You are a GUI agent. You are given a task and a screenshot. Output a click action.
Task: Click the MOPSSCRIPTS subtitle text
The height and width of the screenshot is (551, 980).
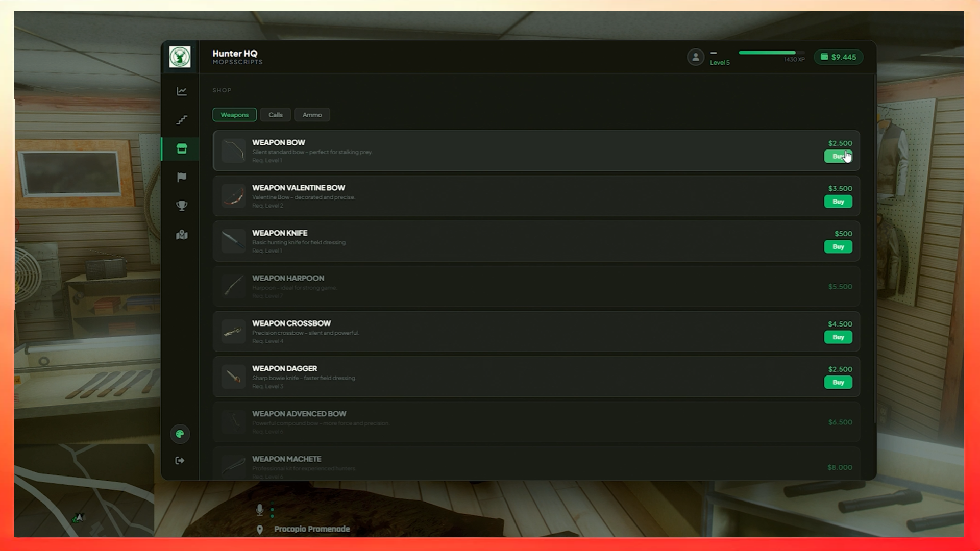pyautogui.click(x=237, y=62)
